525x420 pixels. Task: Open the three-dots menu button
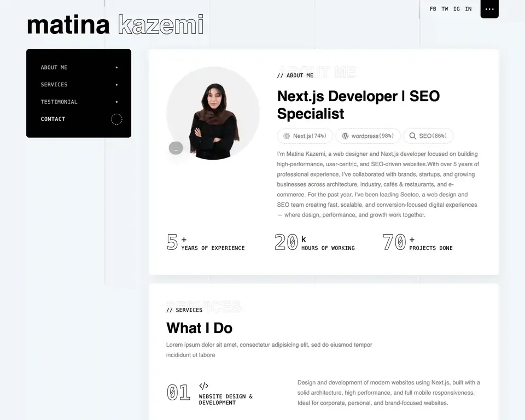coord(489,9)
